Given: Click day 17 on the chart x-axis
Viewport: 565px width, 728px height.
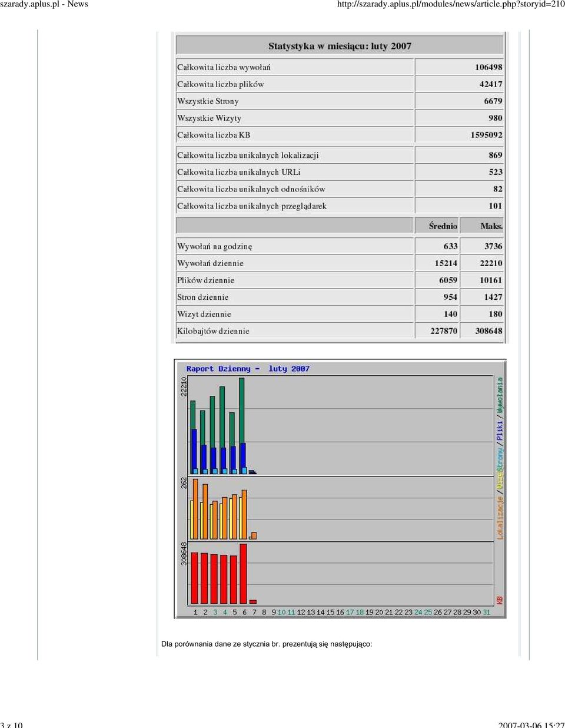Looking at the screenshot, I should pyautogui.click(x=350, y=613).
